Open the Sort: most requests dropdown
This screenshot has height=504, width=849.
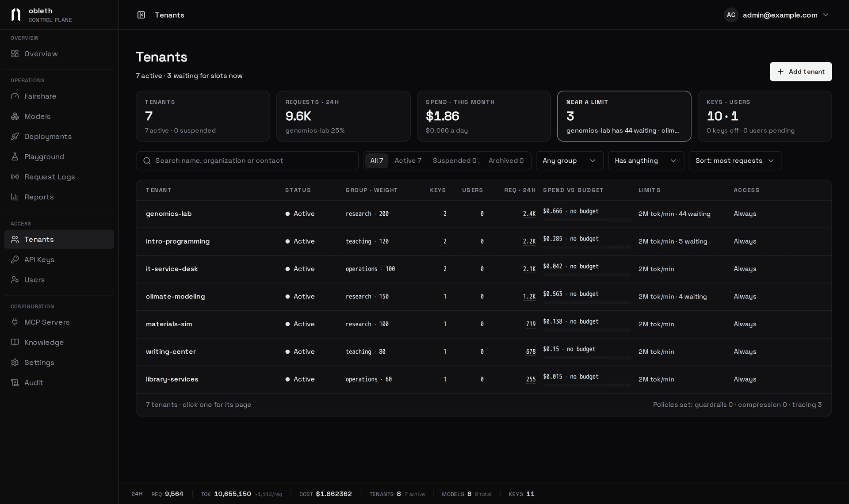click(x=735, y=160)
